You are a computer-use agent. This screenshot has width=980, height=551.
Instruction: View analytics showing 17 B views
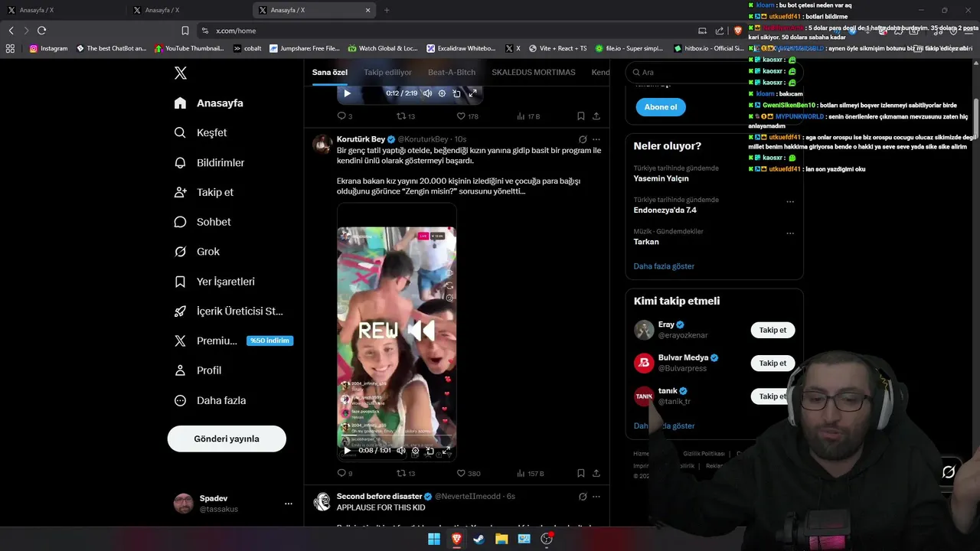tap(528, 116)
